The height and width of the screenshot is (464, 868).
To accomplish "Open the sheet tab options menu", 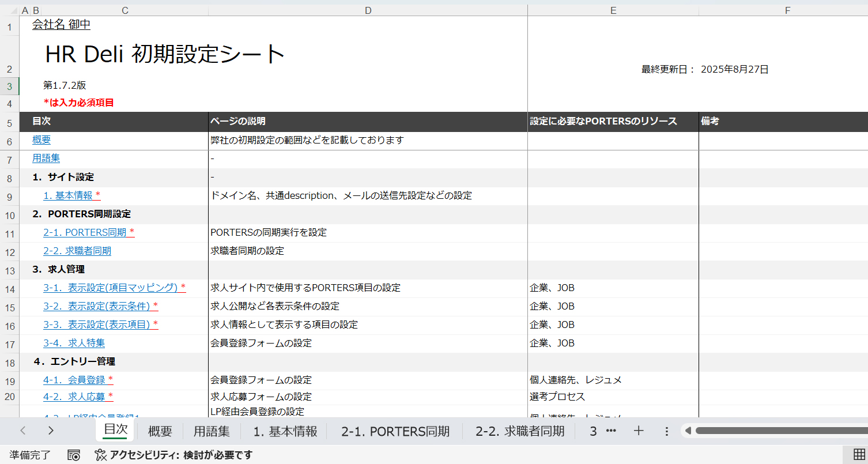I will click(x=667, y=431).
